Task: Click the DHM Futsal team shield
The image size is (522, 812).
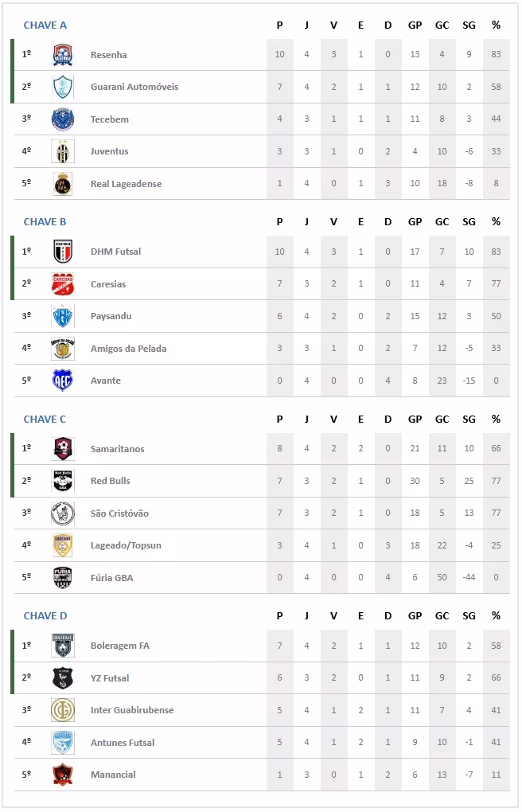Action: point(63,252)
